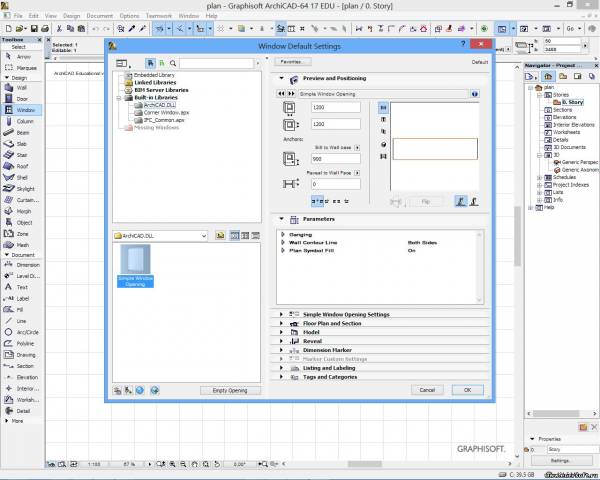Click the Print icon in main toolbar
Screen dimensions: 600x480
tap(45, 29)
